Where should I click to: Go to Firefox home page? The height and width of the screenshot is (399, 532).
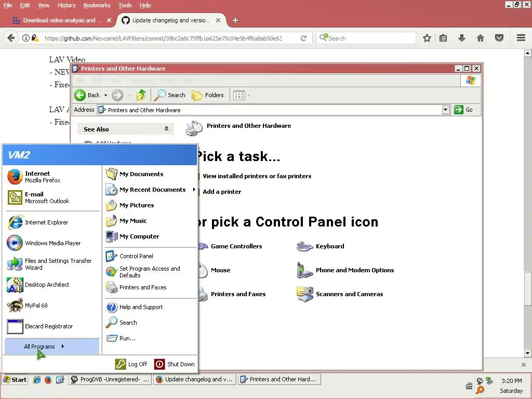point(480,38)
